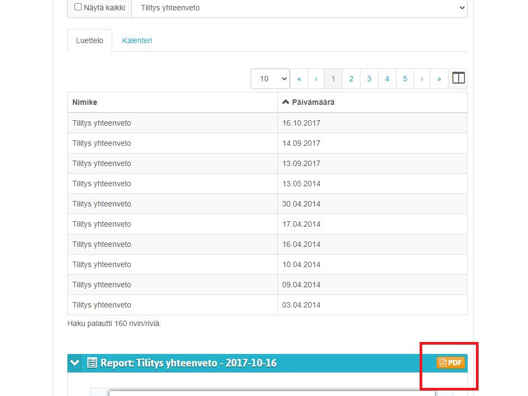Open the rows-per-page dropdown showing 10

tap(270, 79)
